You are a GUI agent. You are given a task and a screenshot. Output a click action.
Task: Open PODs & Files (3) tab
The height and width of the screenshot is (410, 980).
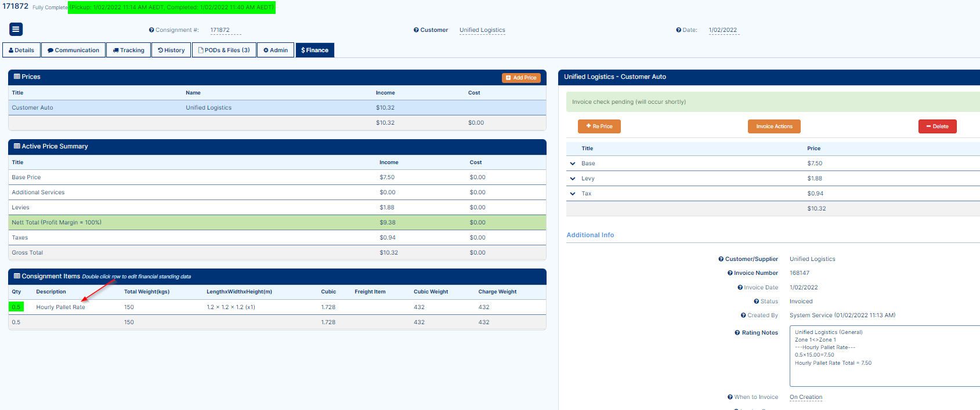[224, 50]
